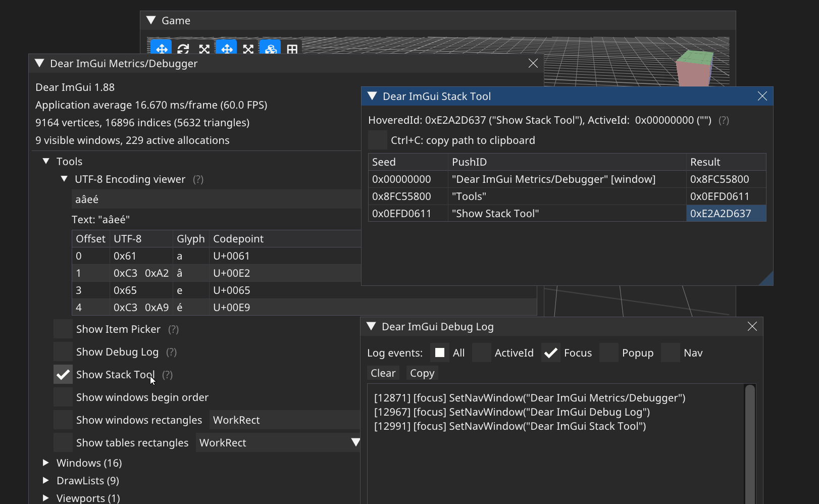Select the rotate gizmo icon in Game toolbar
Image resolution: width=819 pixels, height=504 pixels.
pyautogui.click(x=183, y=48)
